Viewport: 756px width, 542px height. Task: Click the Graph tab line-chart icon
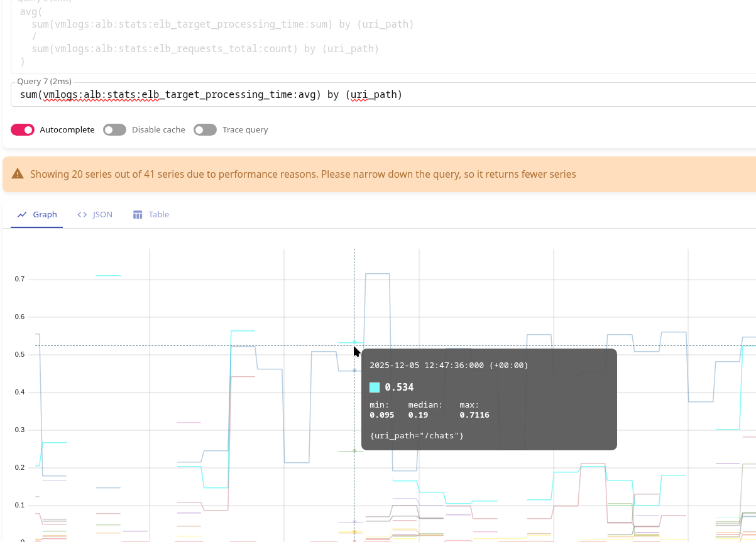click(x=22, y=215)
